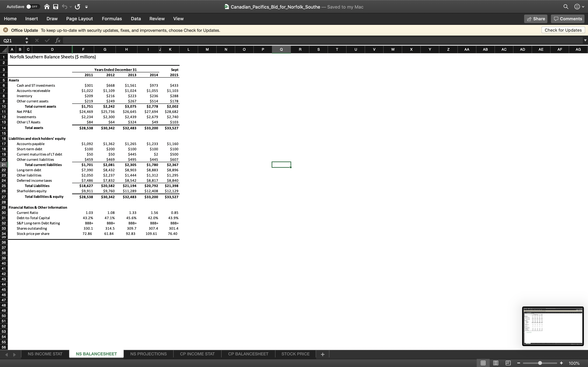Select Normal view in status bar
Viewport: 588px width, 367px height.
coord(483,363)
